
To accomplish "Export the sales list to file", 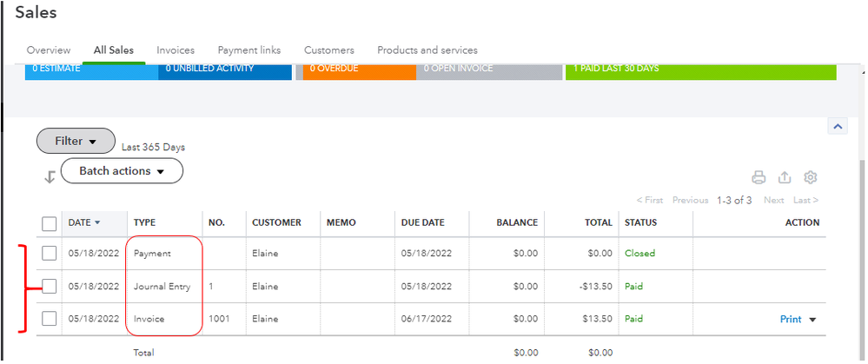I will coord(784,177).
